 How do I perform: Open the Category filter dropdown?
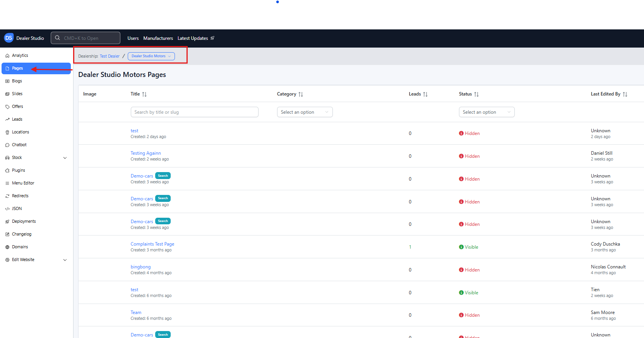tap(305, 112)
